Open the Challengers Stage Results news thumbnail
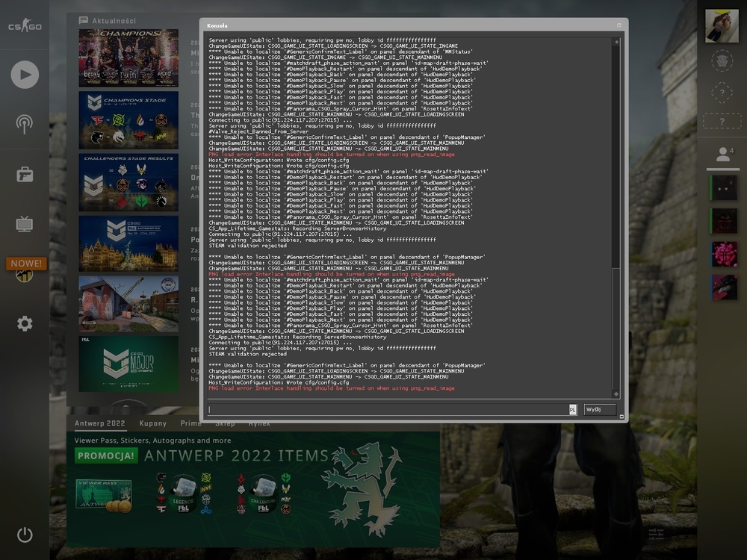The height and width of the screenshot is (560, 747). pos(128,182)
